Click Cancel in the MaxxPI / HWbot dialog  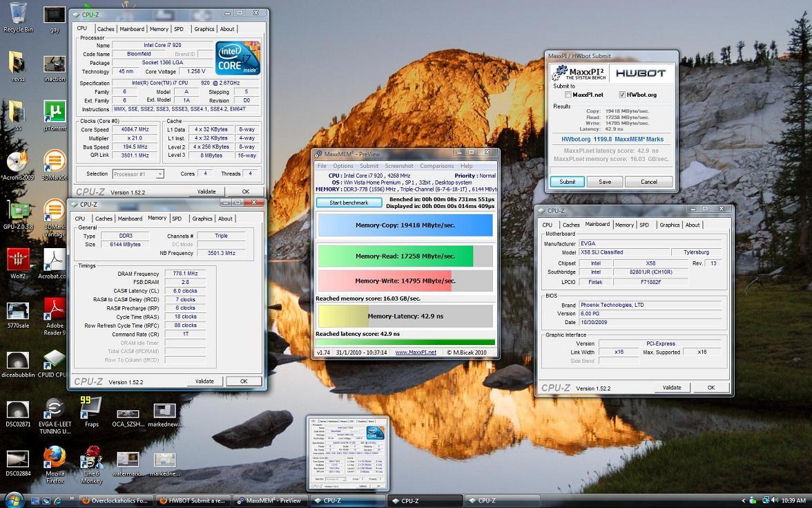coord(649,182)
